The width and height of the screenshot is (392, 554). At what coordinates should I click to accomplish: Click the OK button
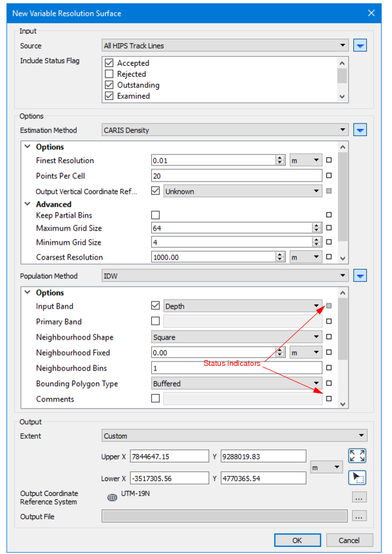click(297, 540)
